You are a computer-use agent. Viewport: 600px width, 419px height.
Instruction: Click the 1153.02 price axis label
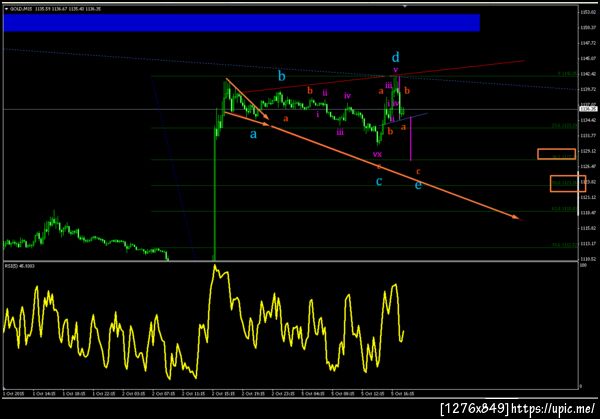point(588,13)
